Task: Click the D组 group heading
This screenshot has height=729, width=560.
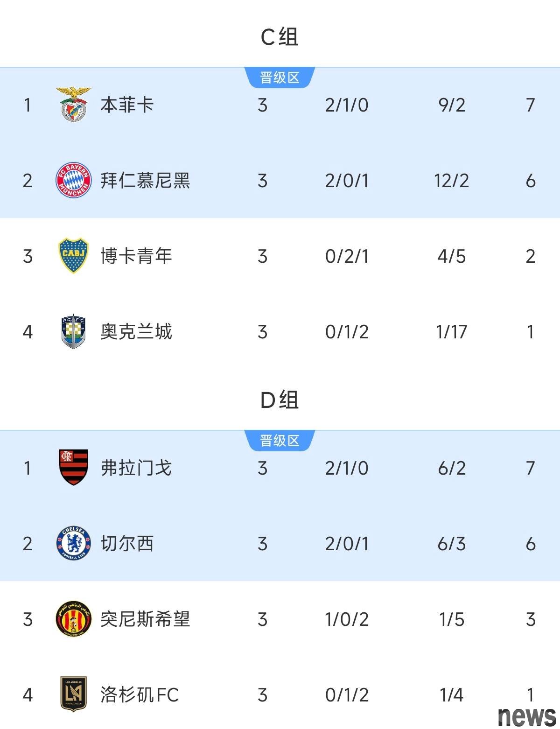Action: [280, 400]
